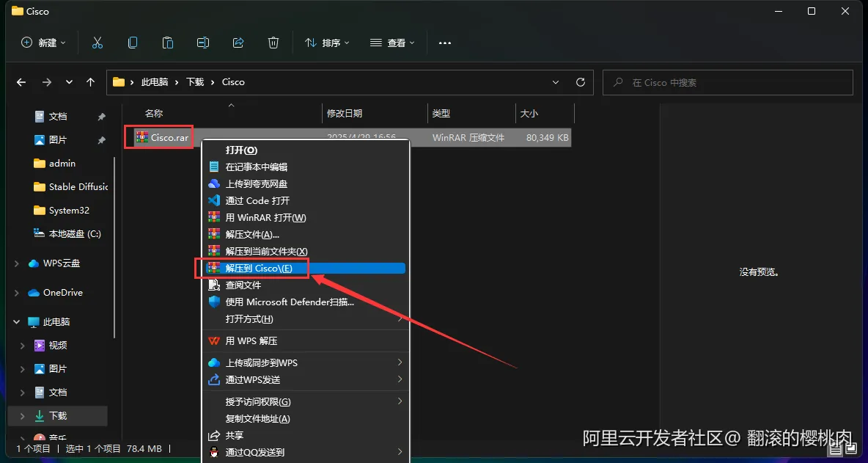
Task: Choose 用 WPS 解压
Action: tap(306, 341)
